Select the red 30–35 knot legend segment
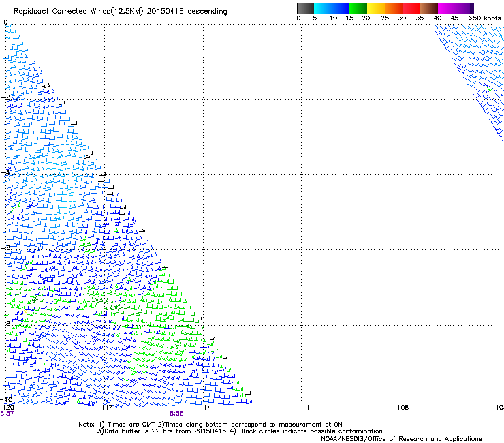The image size is (504, 443). tap(411, 8)
